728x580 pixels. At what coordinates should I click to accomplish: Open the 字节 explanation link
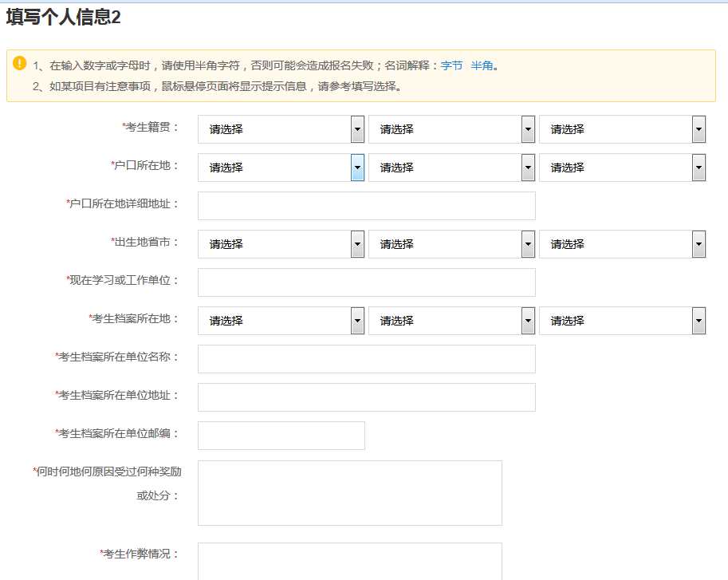coord(451,65)
